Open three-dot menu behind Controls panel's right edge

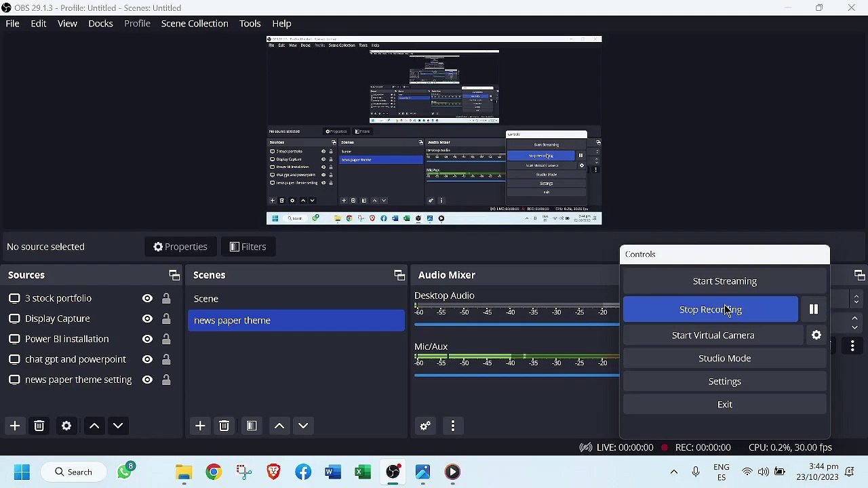852,346
